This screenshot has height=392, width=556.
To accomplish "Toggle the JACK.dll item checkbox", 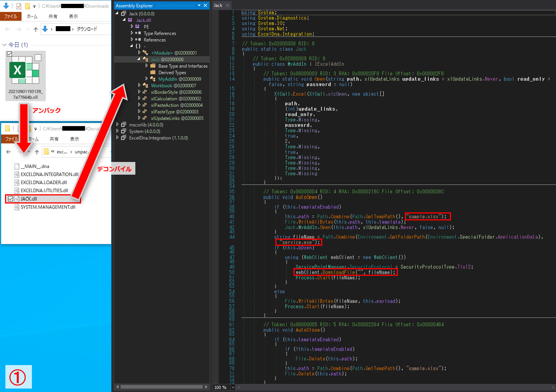I will pyautogui.click(x=10, y=199).
